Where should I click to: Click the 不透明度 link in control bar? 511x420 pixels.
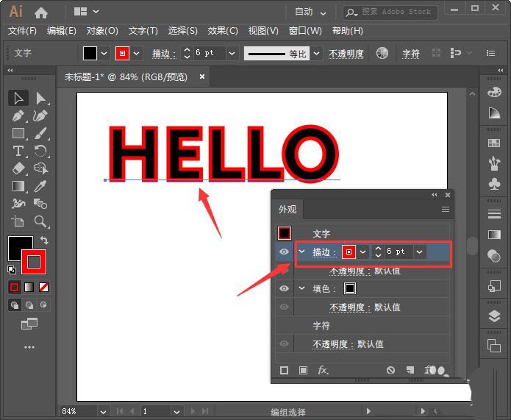(x=346, y=54)
